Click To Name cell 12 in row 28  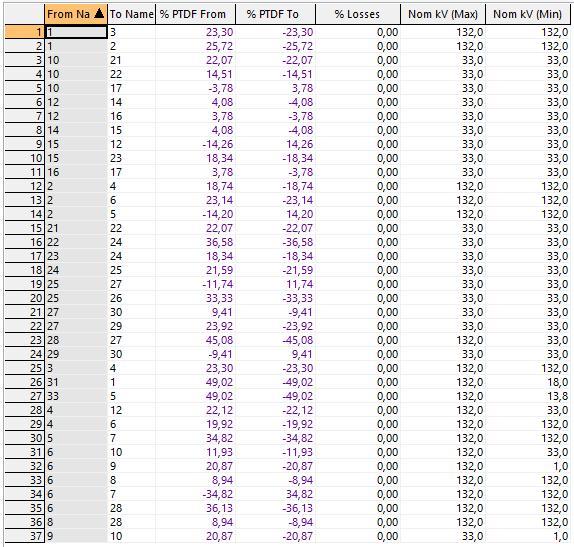click(x=131, y=410)
